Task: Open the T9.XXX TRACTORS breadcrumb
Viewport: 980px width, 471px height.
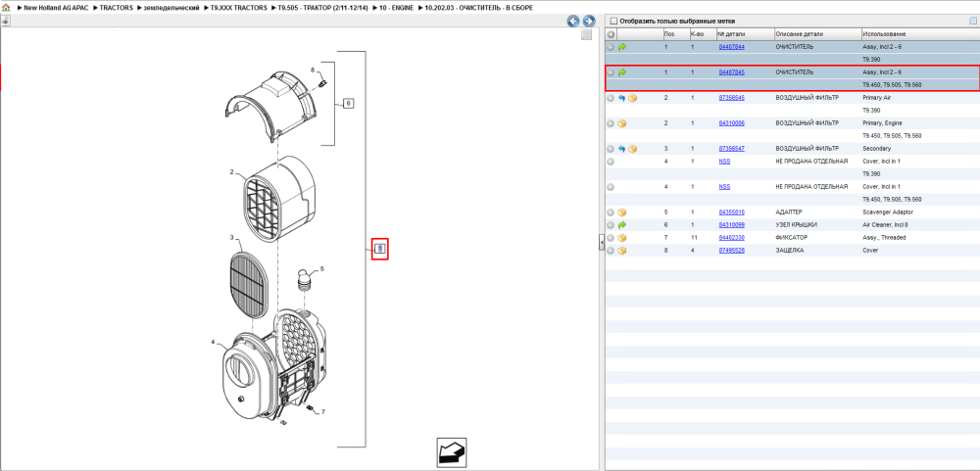Action: pos(238,8)
